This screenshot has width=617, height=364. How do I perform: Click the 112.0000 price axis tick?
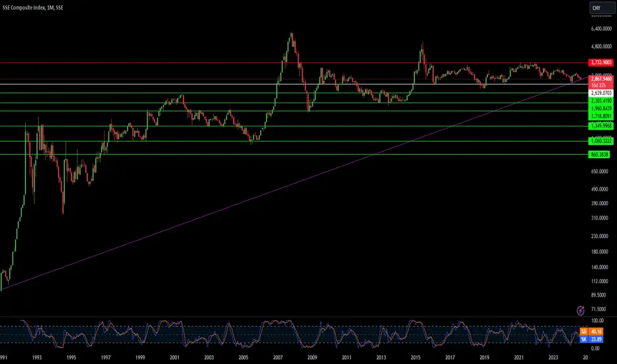(x=600, y=281)
